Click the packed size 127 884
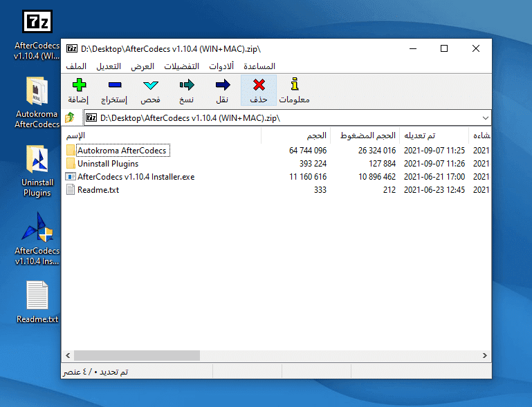 click(x=382, y=164)
